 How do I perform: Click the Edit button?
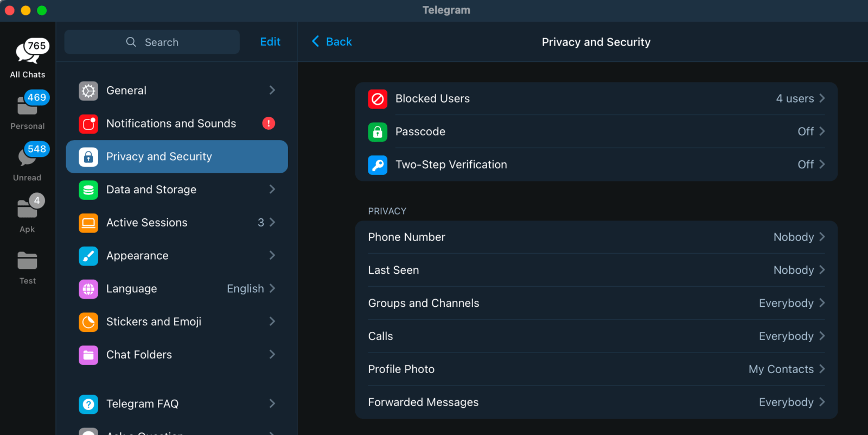[270, 42]
